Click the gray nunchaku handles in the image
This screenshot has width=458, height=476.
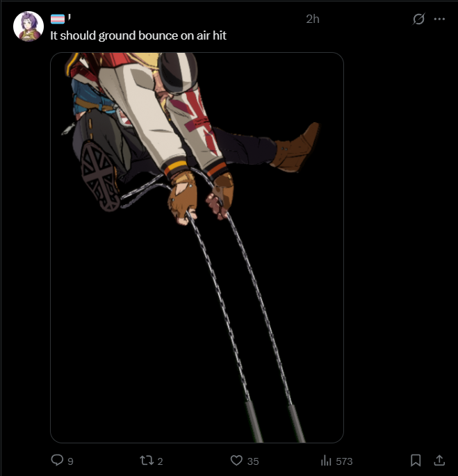[x=275, y=422]
